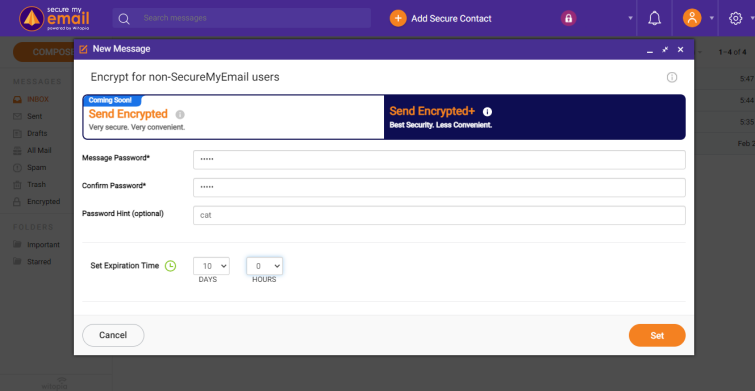This screenshot has width=755, height=391.
Task: Click the Trash bin icon
Action: (x=17, y=184)
